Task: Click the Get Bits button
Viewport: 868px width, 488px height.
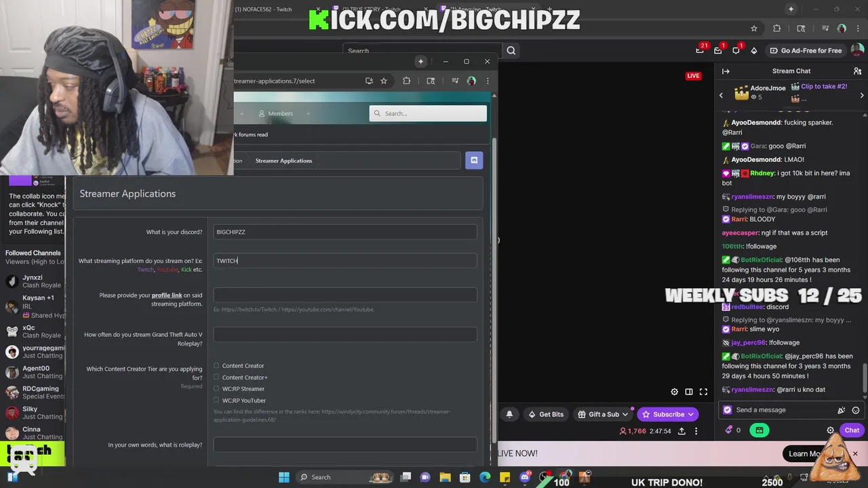Action: click(x=546, y=414)
